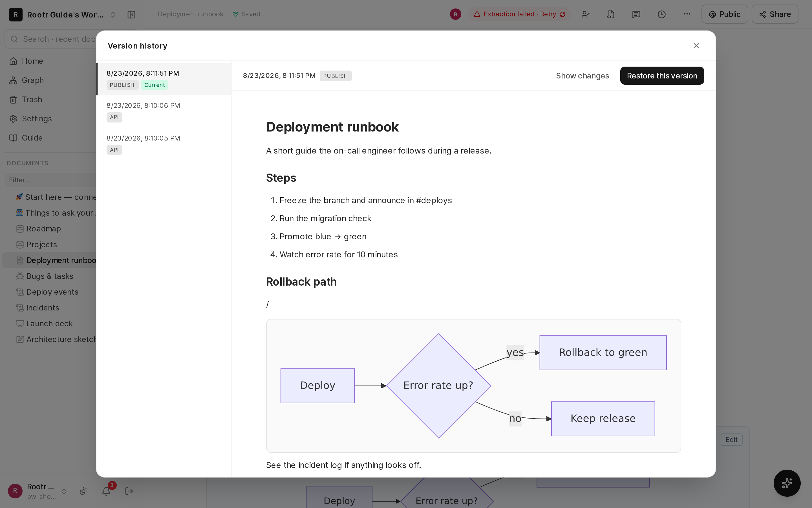Expand the user account switcher chevron
The height and width of the screenshot is (508, 812).
64,491
